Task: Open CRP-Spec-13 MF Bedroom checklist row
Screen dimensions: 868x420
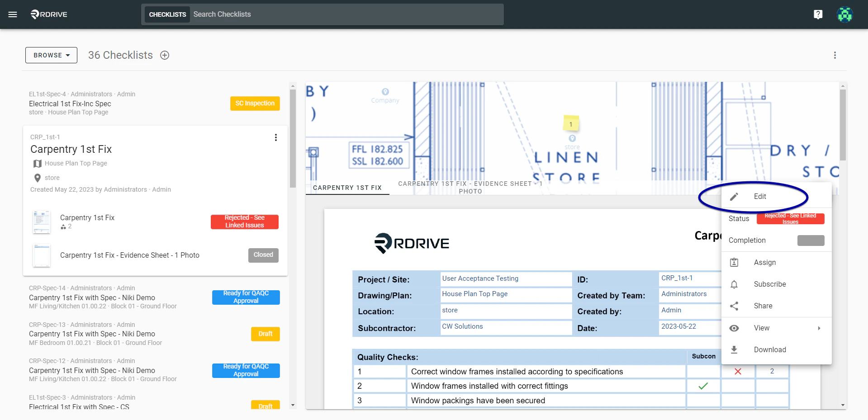Action: tap(155, 334)
